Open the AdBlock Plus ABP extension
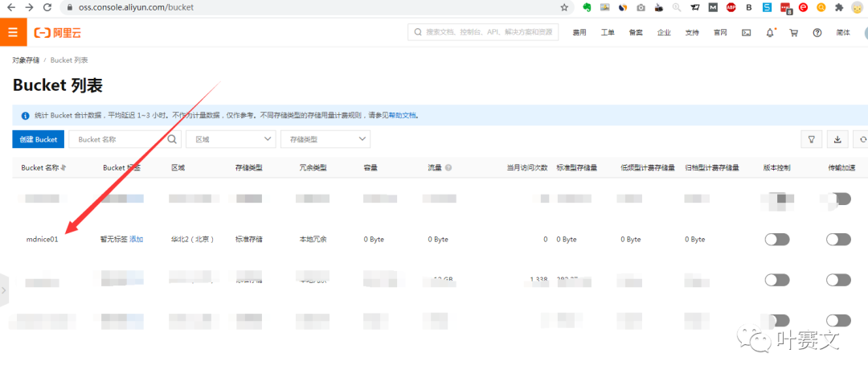 731,8
